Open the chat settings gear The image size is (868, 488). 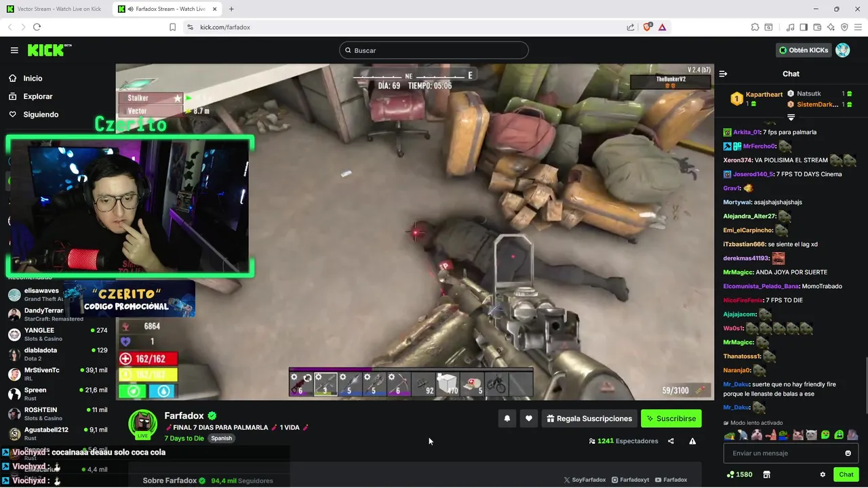click(823, 474)
